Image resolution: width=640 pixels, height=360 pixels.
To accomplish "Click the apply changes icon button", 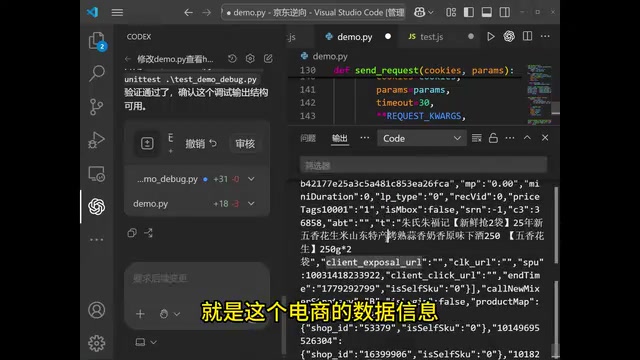I will tap(147, 143).
